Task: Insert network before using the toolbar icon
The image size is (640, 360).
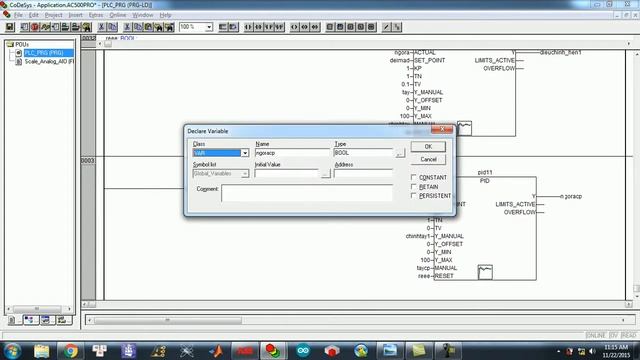Action: (223, 27)
